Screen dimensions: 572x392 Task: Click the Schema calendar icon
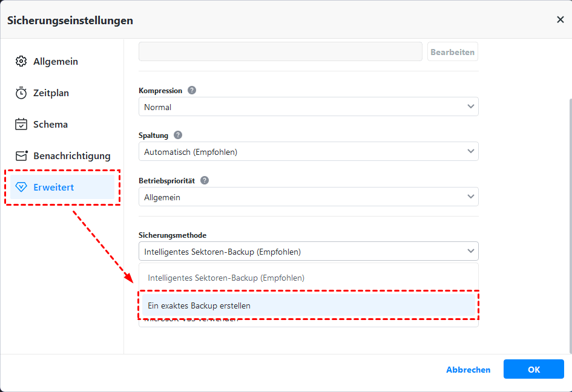pos(21,124)
